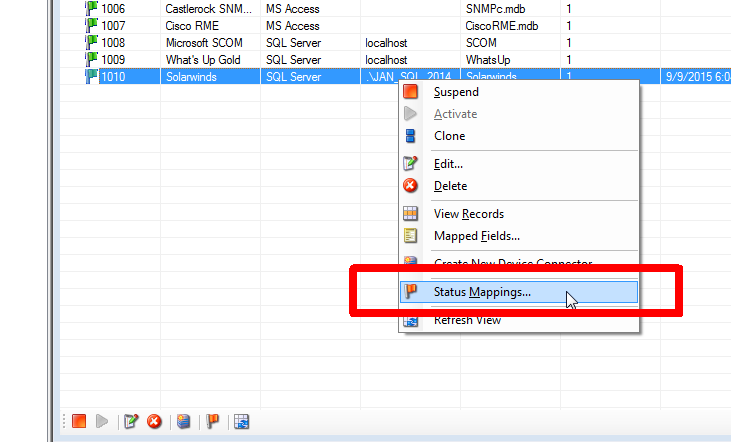This screenshot has width=731, height=442.
Task: Click the Refresh View icon in the bottom toolbar
Action: click(x=241, y=422)
